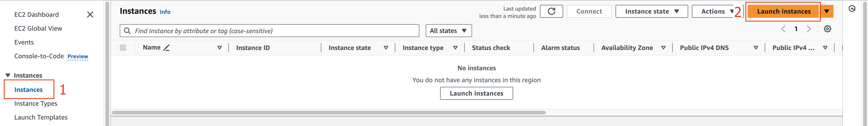Sort by the Name column arrow
Viewport: 868px width, 126px height.
[x=219, y=48]
